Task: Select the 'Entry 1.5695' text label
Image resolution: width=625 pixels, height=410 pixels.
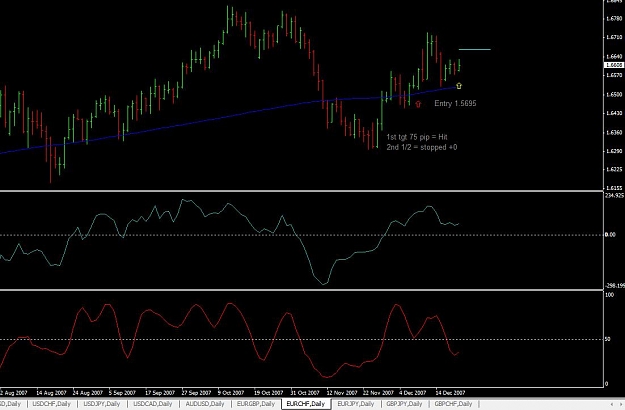Action: coord(455,104)
